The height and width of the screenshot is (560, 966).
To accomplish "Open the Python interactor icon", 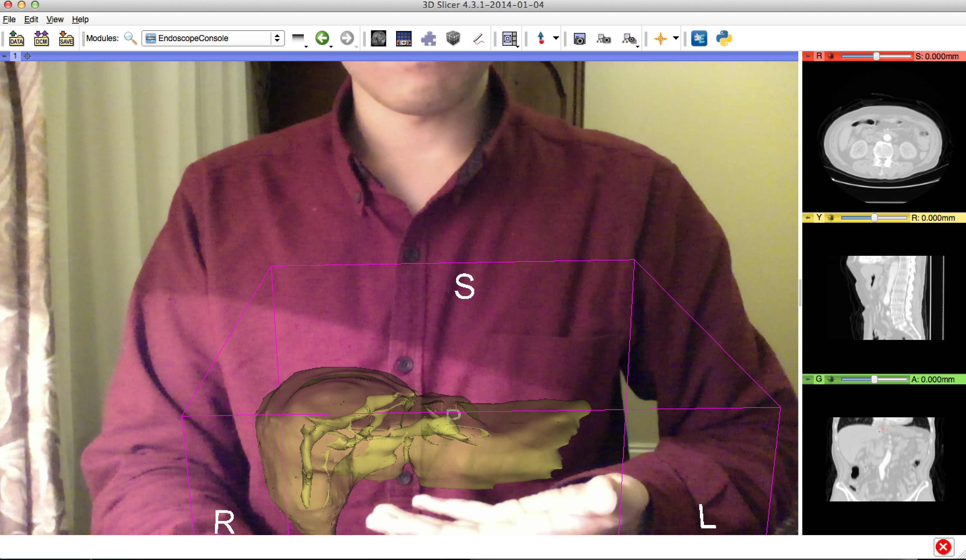I will pos(723,38).
